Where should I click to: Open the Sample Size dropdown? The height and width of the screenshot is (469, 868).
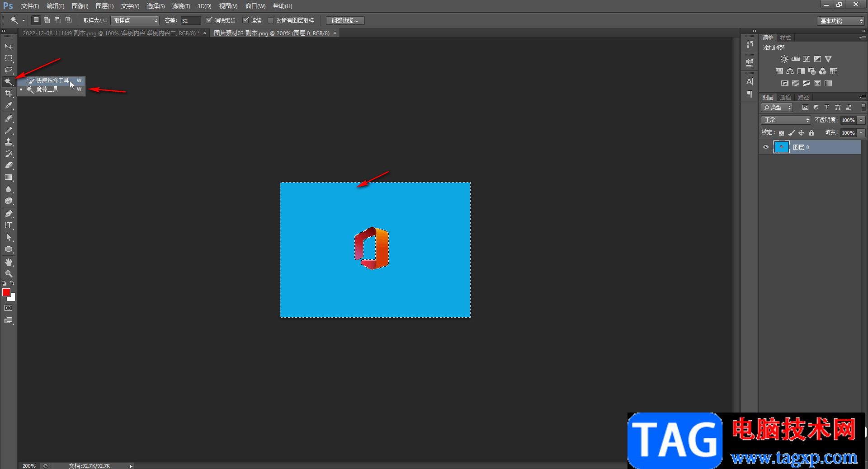click(x=135, y=20)
